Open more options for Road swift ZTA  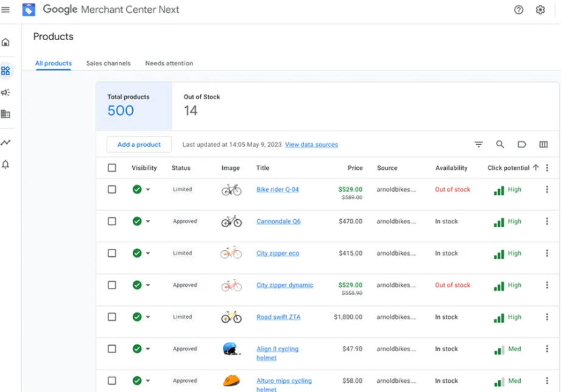tap(547, 317)
